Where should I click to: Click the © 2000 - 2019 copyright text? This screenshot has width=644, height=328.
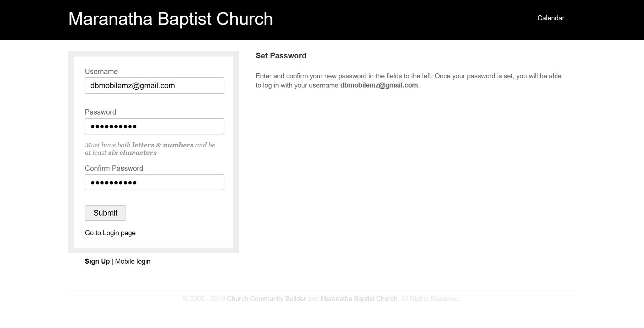[204, 299]
